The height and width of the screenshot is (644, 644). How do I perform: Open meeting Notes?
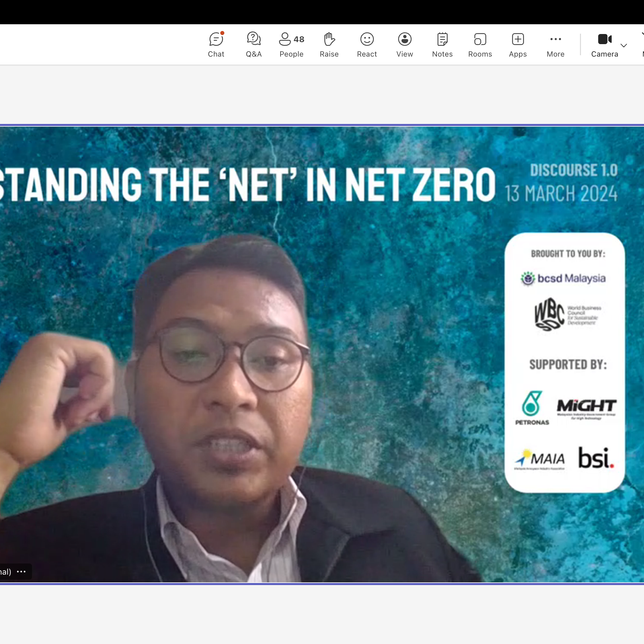pyautogui.click(x=442, y=44)
